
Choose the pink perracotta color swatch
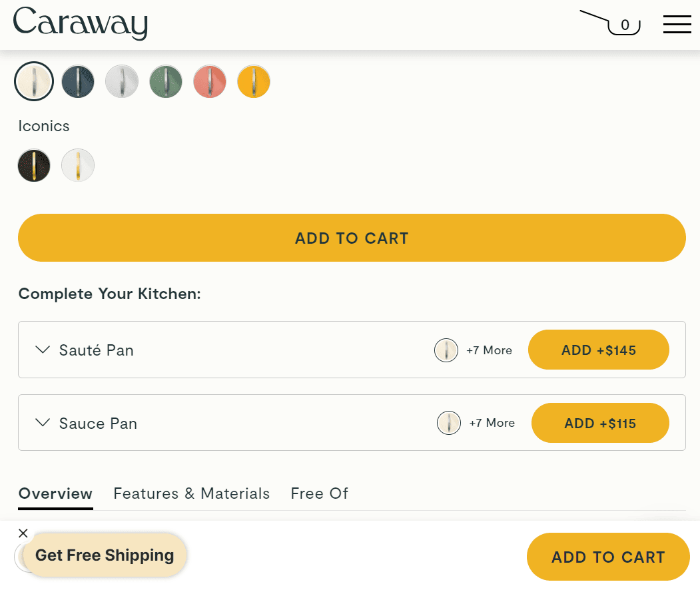click(210, 81)
